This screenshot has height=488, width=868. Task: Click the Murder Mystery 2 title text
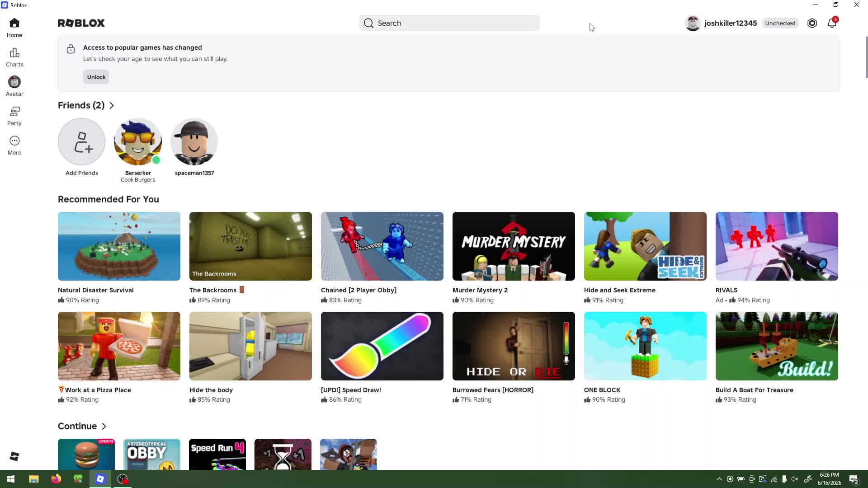[x=480, y=290]
